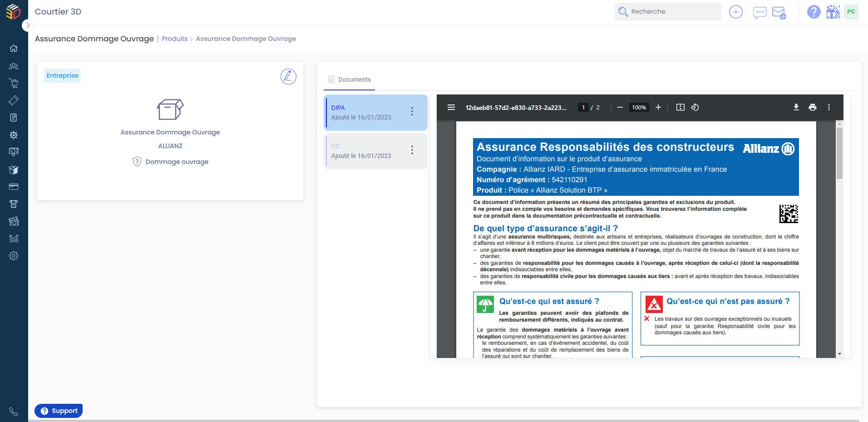The width and height of the screenshot is (868, 422).
Task: Click the PDF scrollbar down arrow
Action: [x=839, y=354]
